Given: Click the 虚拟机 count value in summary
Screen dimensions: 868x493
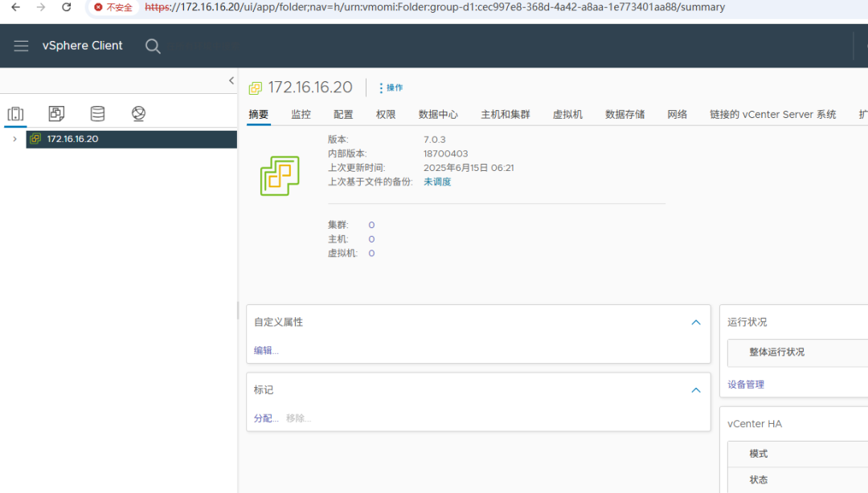Looking at the screenshot, I should 371,254.
